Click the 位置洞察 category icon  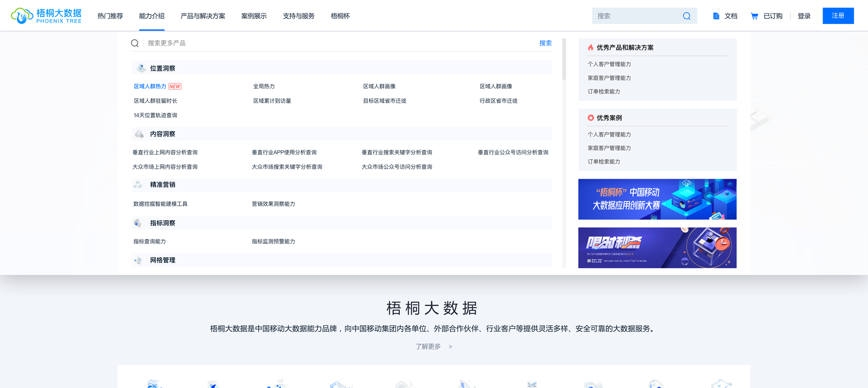(x=141, y=68)
